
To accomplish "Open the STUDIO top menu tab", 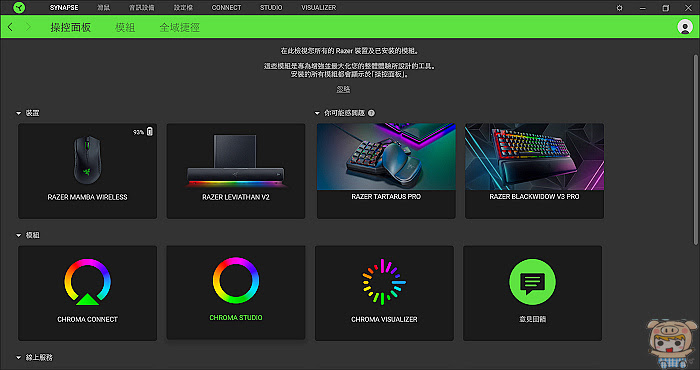I will 271,8.
